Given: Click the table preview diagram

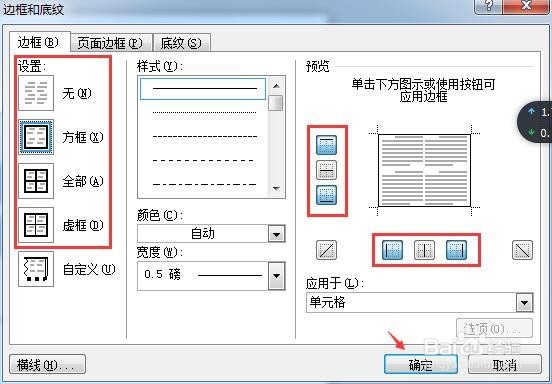Looking at the screenshot, I should click(424, 170).
